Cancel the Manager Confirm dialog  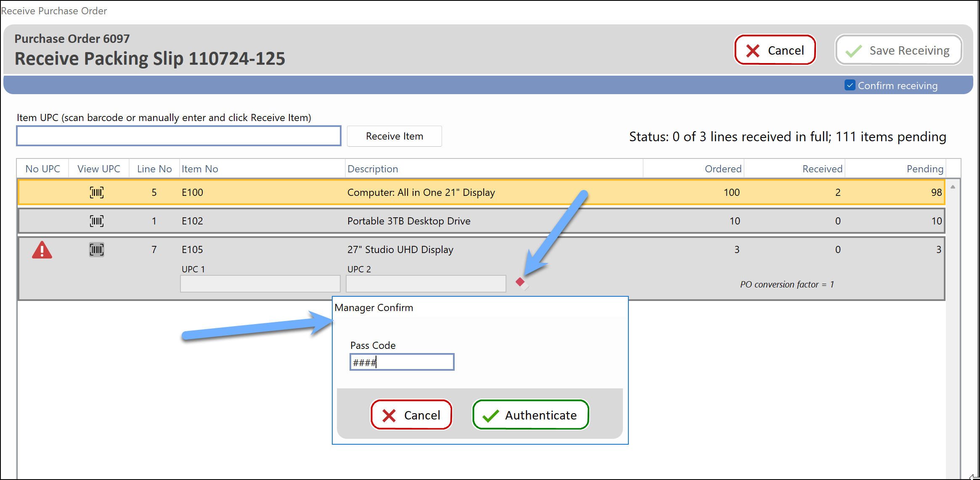coord(411,415)
